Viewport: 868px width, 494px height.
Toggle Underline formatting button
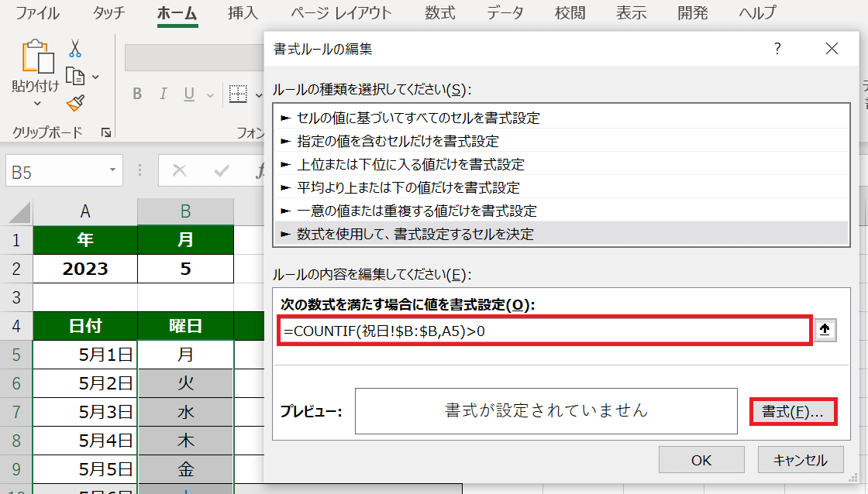tap(188, 94)
